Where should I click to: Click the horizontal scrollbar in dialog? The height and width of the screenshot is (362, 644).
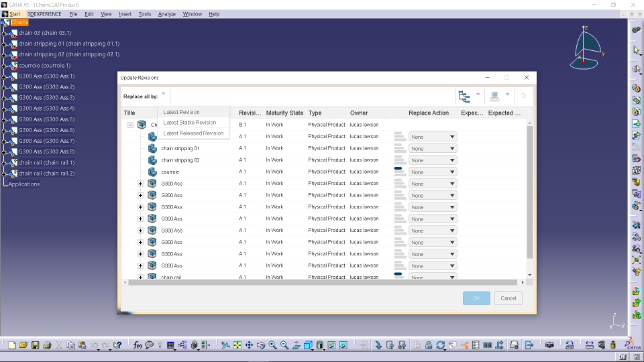[323, 282]
